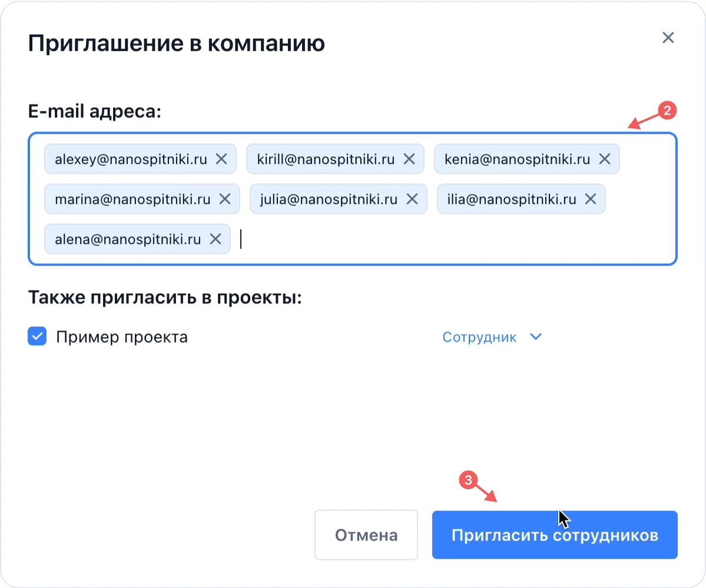
Task: Remove kirill@nanospitniki.ru email tag
Action: point(410,158)
